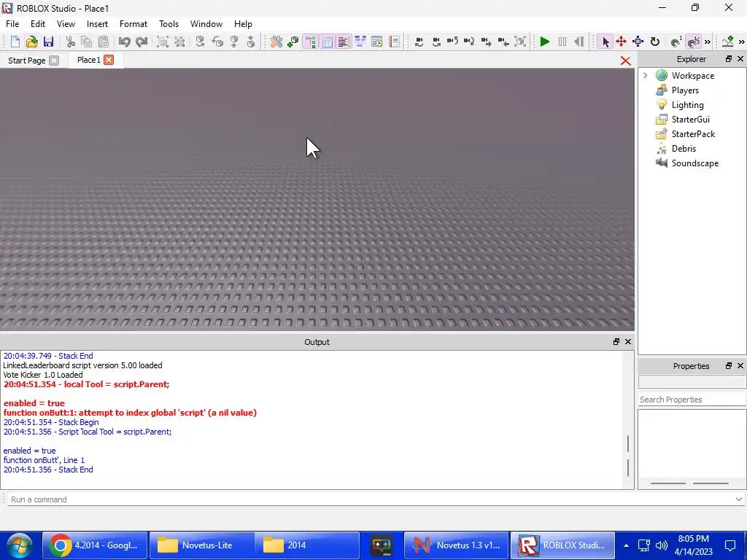Open the Help menu
Screen dimensions: 747x560
pos(243,24)
